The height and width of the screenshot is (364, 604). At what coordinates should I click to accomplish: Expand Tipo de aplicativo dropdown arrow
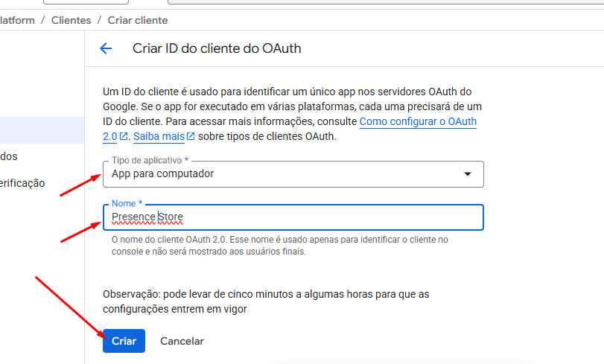(467, 174)
